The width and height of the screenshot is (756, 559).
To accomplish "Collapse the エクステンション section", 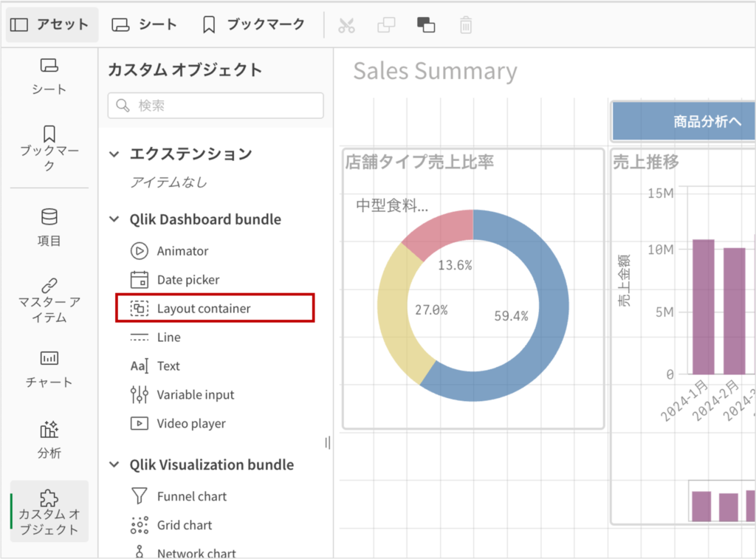I will [x=114, y=154].
